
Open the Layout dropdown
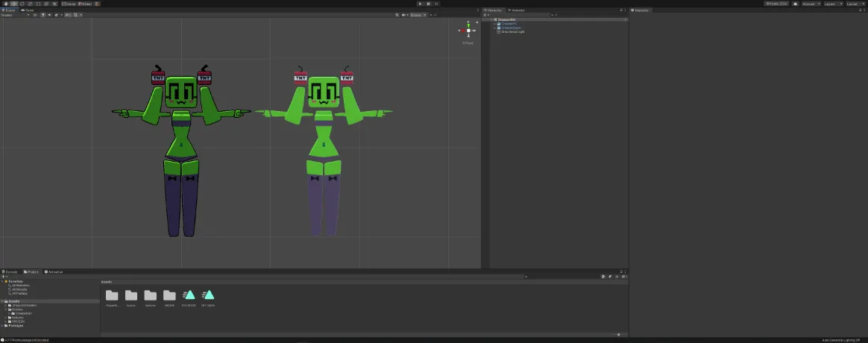pos(855,4)
